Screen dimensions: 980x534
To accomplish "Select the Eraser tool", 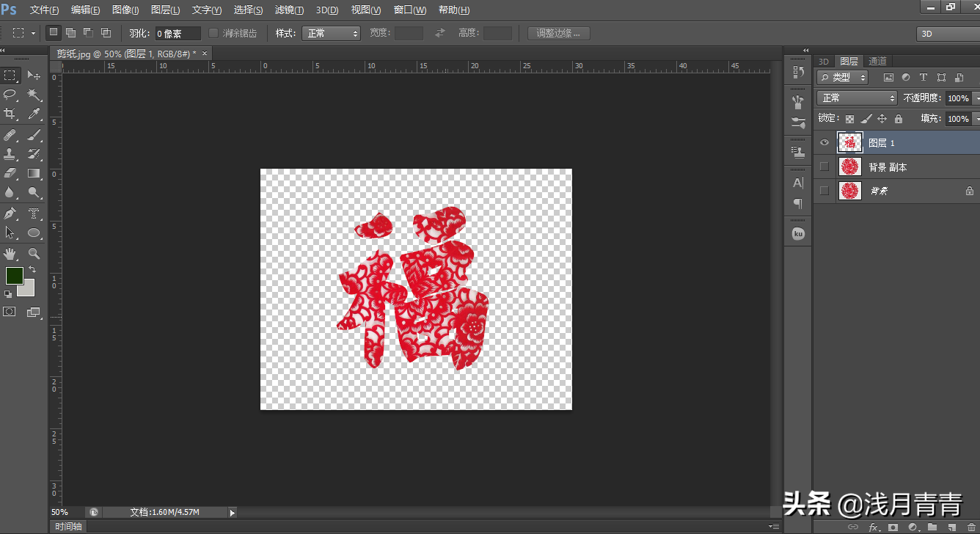I will click(10, 174).
